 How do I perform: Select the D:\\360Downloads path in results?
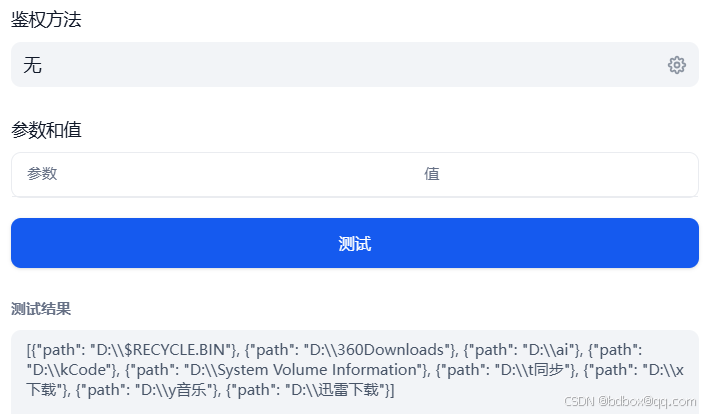[378, 350]
